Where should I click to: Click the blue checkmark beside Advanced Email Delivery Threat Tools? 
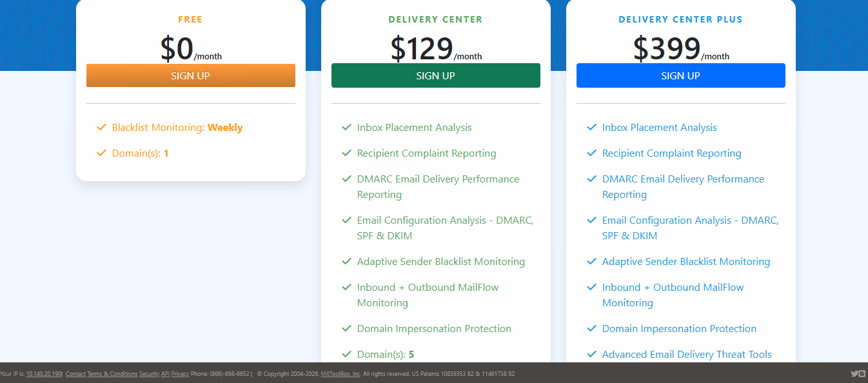(x=591, y=355)
